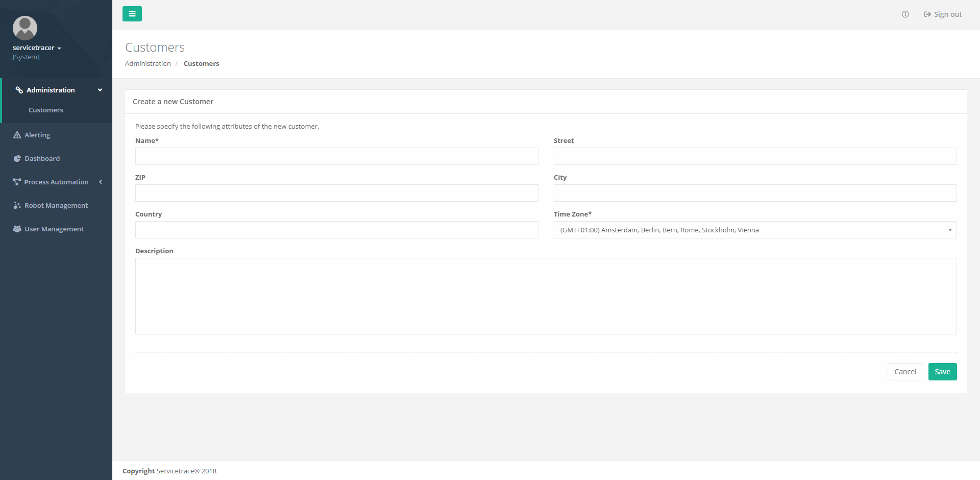Expand the Process Automation chevron
Screen dimensions: 980x480
[x=101, y=182]
